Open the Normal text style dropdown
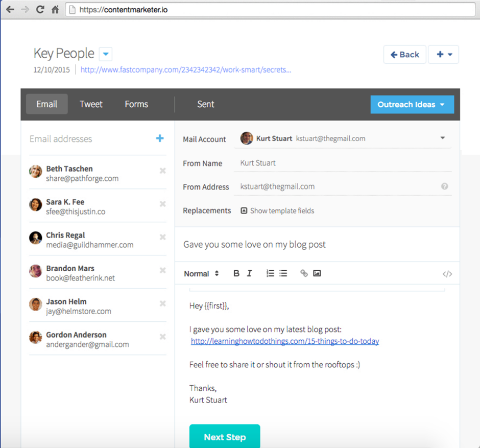The height and width of the screenshot is (448, 480). click(201, 273)
